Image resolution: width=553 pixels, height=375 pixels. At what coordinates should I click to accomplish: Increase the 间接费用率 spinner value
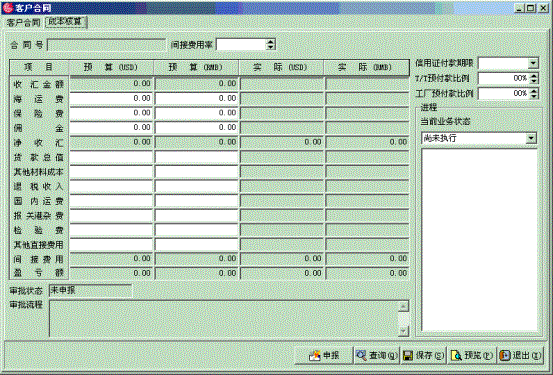click(x=271, y=42)
